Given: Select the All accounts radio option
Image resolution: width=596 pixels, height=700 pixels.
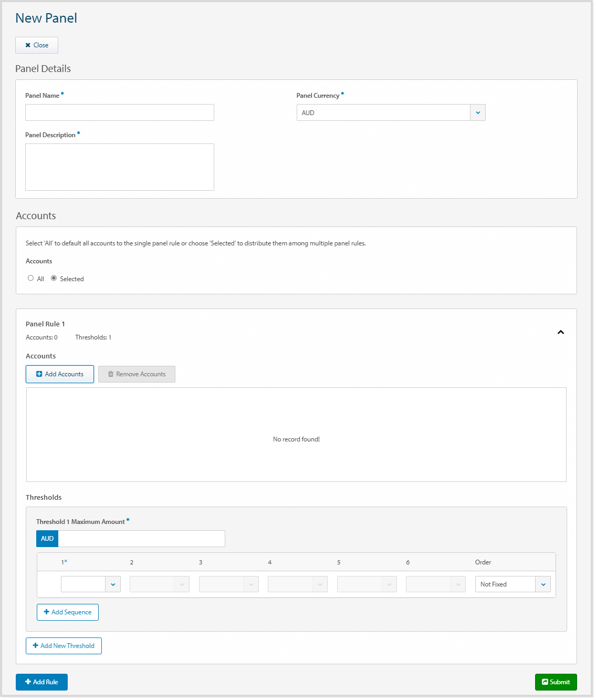Looking at the screenshot, I should click(31, 279).
